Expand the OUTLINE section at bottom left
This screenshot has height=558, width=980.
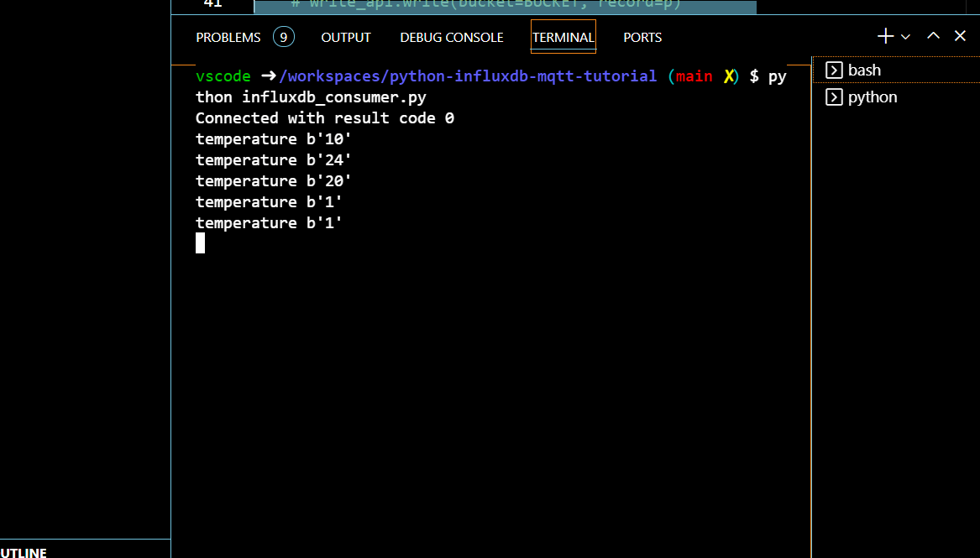click(24, 552)
